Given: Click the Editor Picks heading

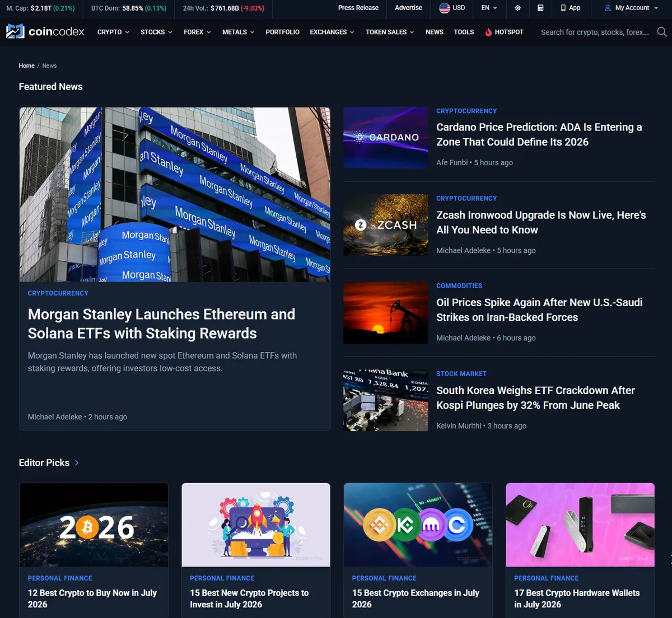Looking at the screenshot, I should (x=44, y=463).
